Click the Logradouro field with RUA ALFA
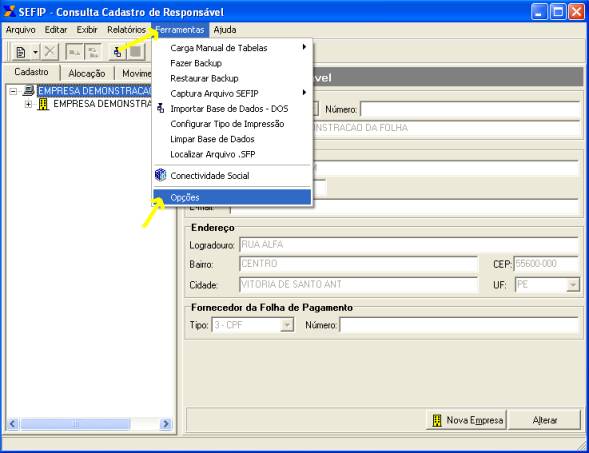The width and height of the screenshot is (589, 453). (409, 245)
